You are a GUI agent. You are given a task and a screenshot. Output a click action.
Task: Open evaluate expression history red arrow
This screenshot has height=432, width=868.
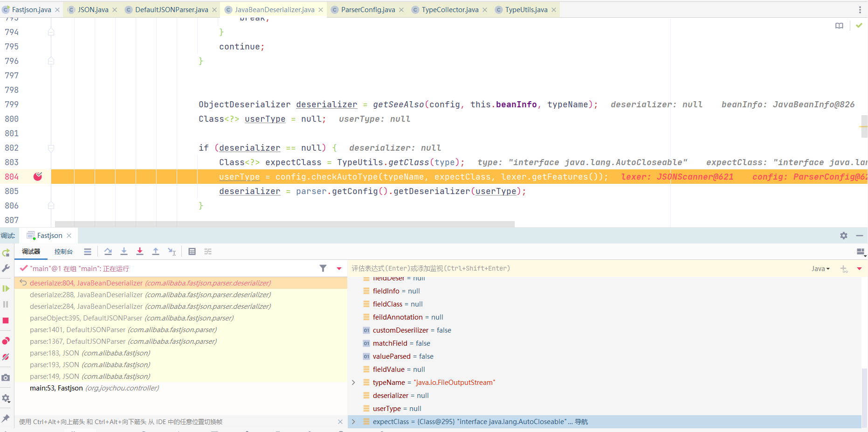pyautogui.click(x=859, y=269)
